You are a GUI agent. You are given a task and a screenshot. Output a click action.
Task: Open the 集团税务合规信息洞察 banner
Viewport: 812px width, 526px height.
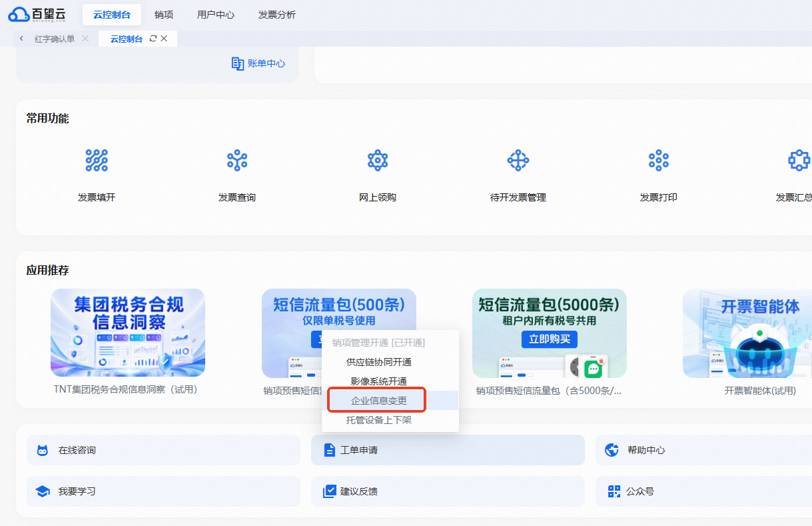pyautogui.click(x=128, y=333)
